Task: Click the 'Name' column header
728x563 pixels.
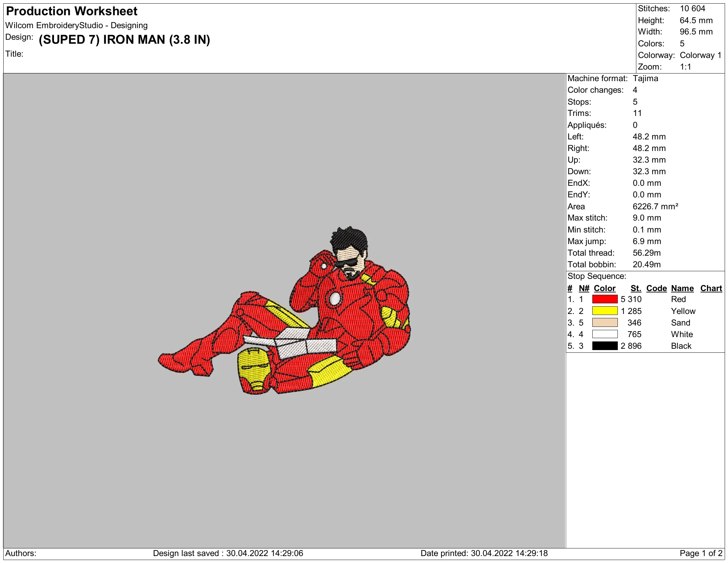Action: [682, 288]
